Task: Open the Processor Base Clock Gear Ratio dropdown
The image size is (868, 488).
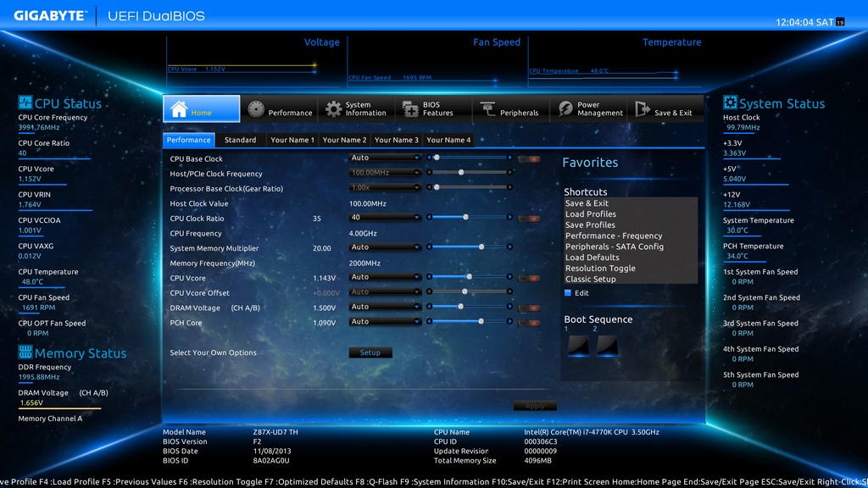Action: (x=386, y=187)
